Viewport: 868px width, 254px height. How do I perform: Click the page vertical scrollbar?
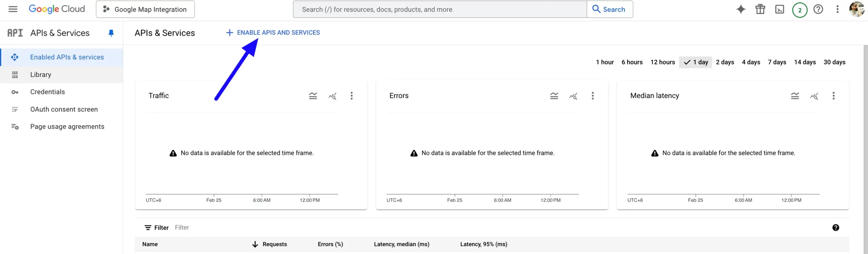(x=866, y=149)
